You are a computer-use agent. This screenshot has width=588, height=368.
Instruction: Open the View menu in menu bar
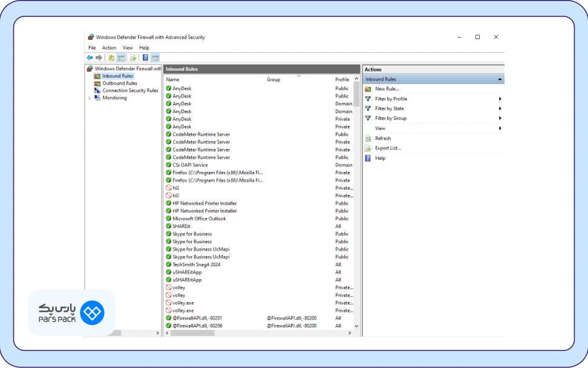128,48
